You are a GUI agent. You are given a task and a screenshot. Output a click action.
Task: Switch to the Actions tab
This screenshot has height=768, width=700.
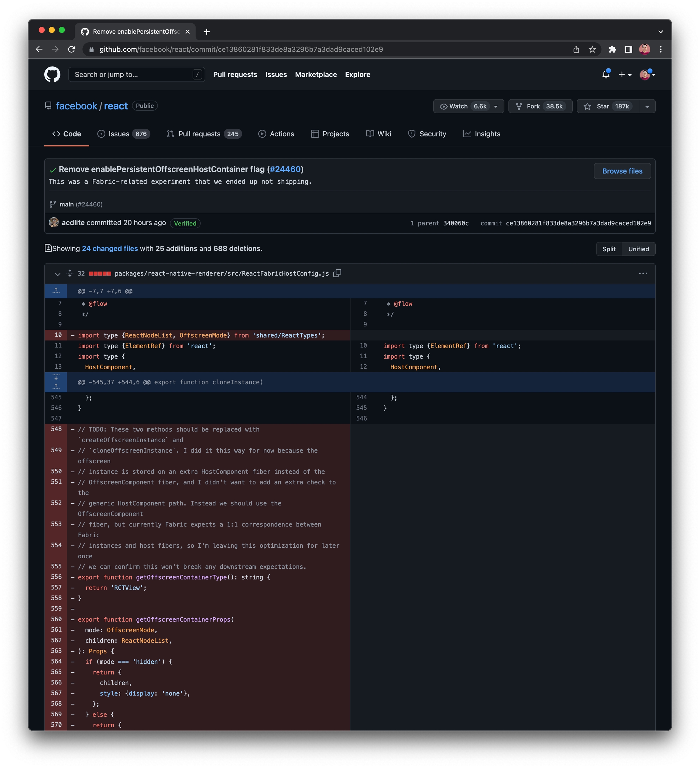click(x=276, y=134)
